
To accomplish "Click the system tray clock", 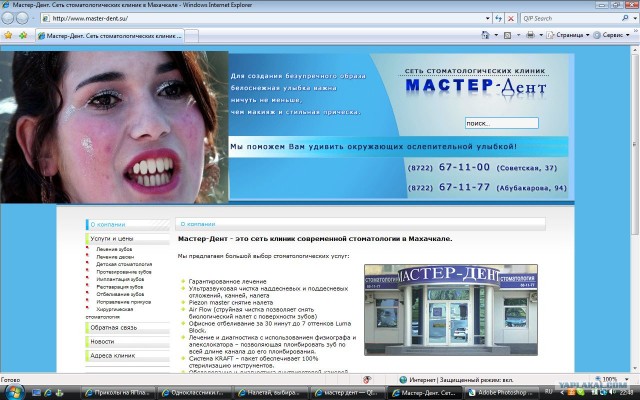I will [627, 392].
